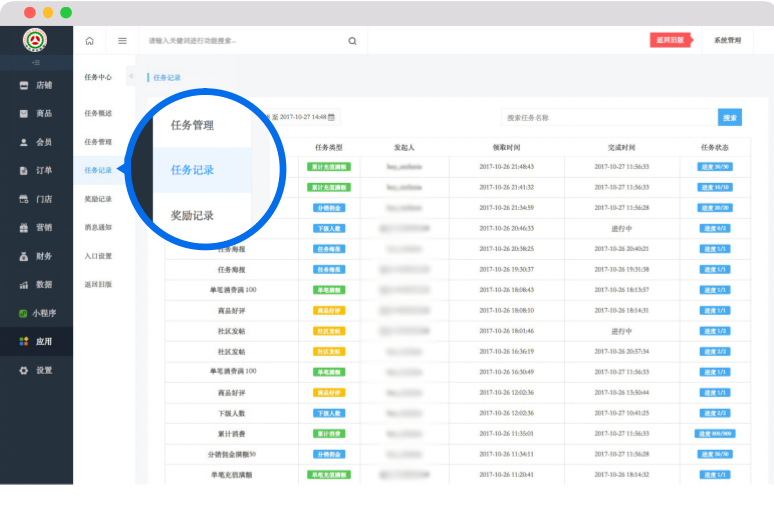Select 小程序 in the sidebar
774x522 pixels.
[x=36, y=313]
